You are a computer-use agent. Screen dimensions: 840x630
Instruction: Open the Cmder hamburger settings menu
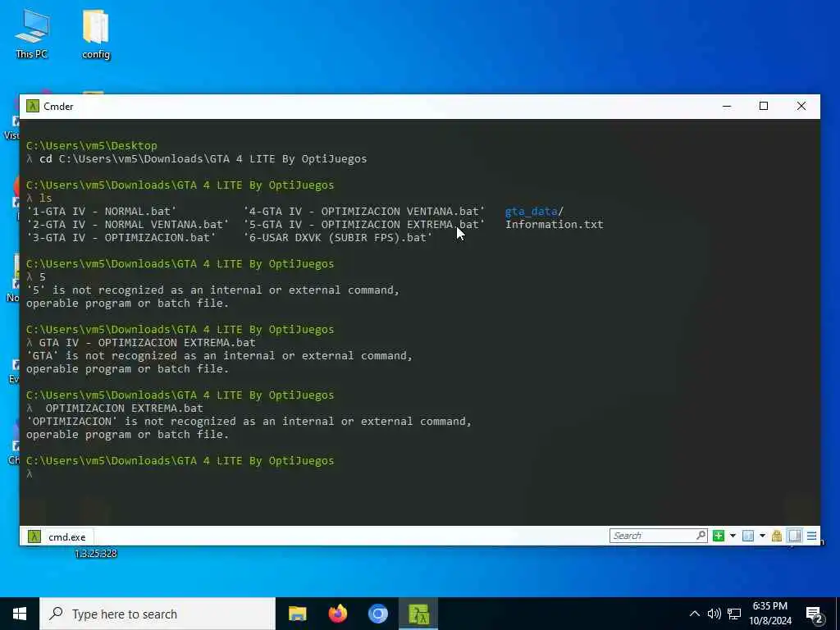[811, 536]
